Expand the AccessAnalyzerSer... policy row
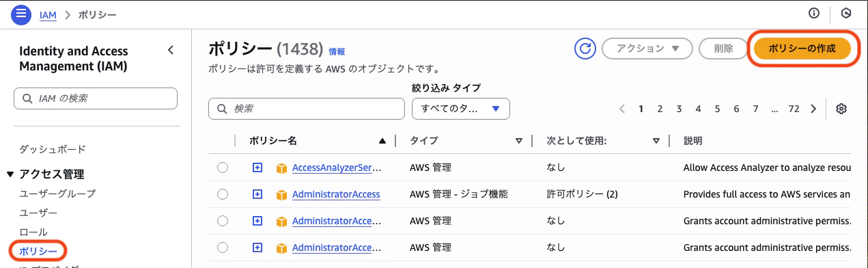 (257, 167)
